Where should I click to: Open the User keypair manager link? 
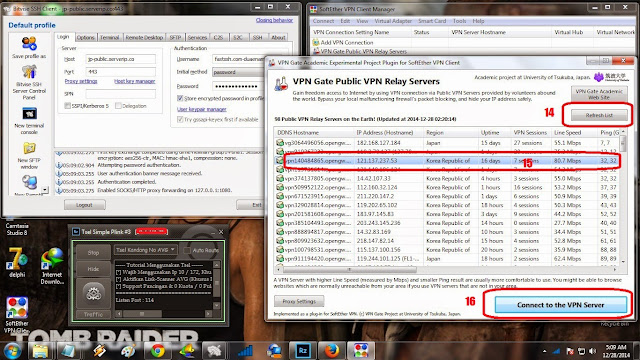click(201, 109)
